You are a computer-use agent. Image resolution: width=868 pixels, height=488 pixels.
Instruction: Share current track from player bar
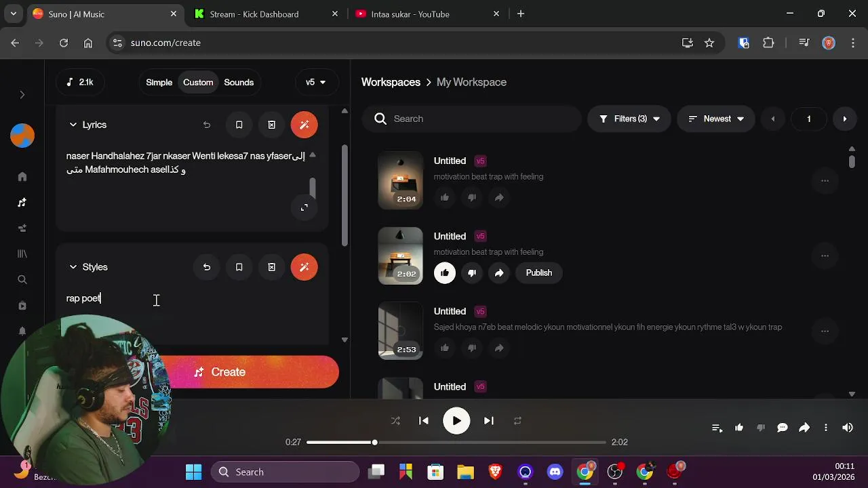(x=804, y=428)
